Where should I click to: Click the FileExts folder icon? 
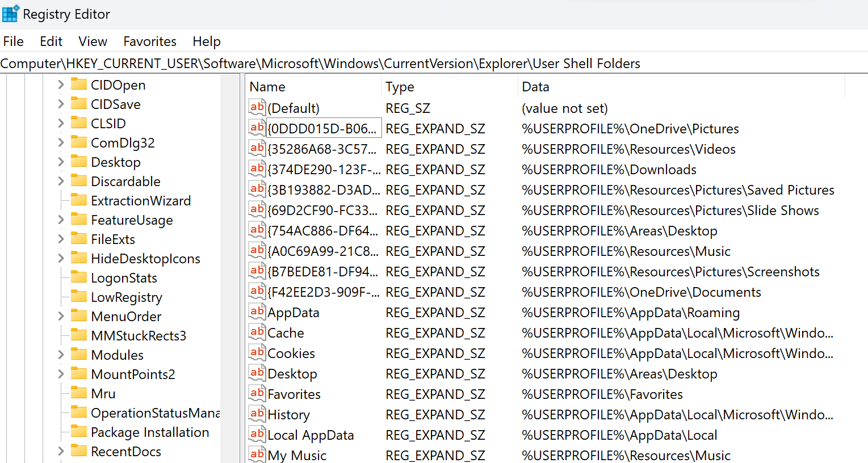[79, 239]
